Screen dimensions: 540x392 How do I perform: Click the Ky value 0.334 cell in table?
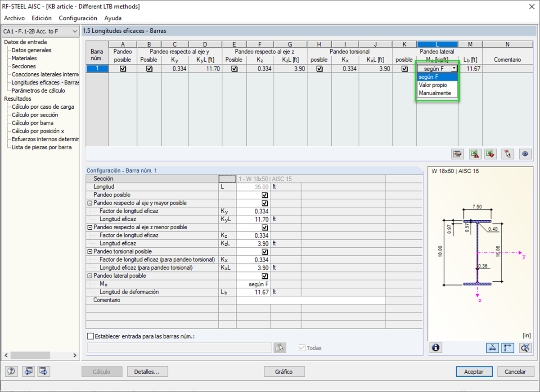[x=175, y=69]
